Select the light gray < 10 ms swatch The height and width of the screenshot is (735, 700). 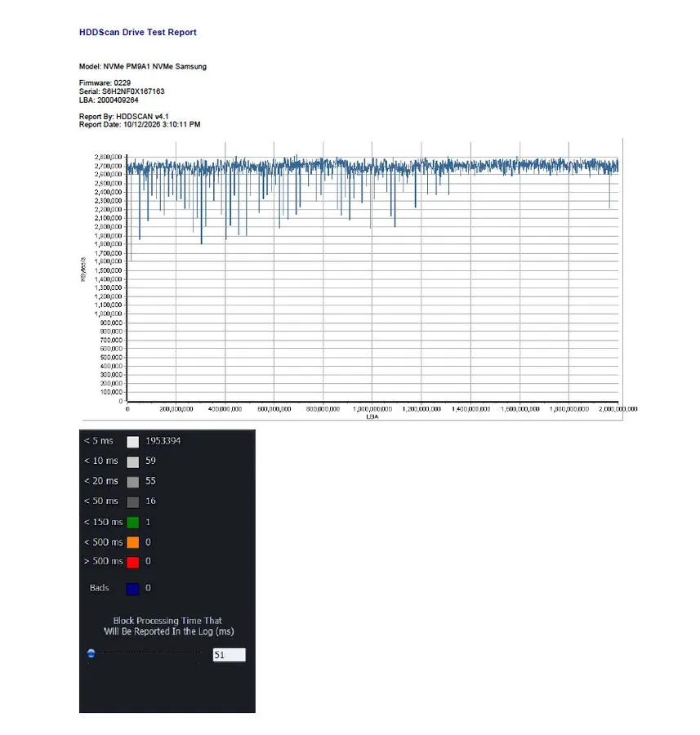point(132,461)
